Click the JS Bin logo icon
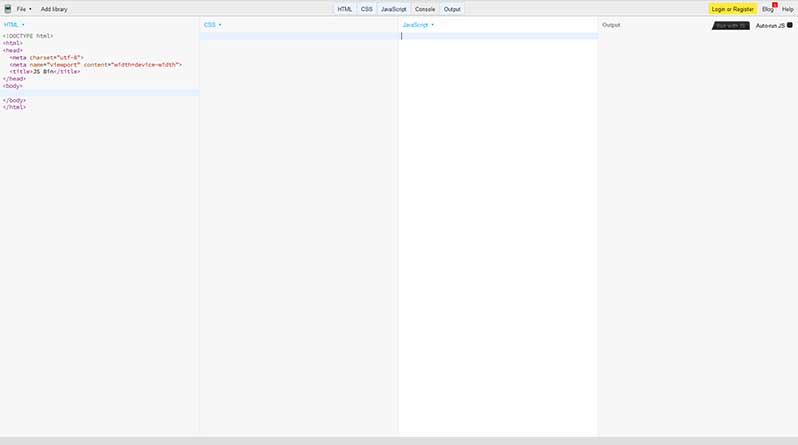 [x=8, y=8]
